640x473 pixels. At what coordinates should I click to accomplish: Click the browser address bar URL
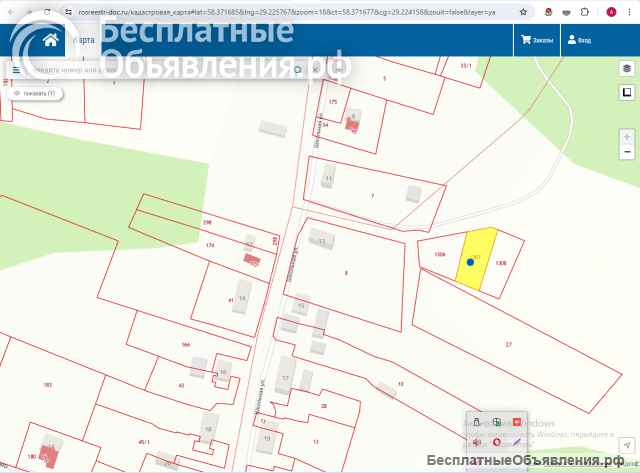click(287, 12)
